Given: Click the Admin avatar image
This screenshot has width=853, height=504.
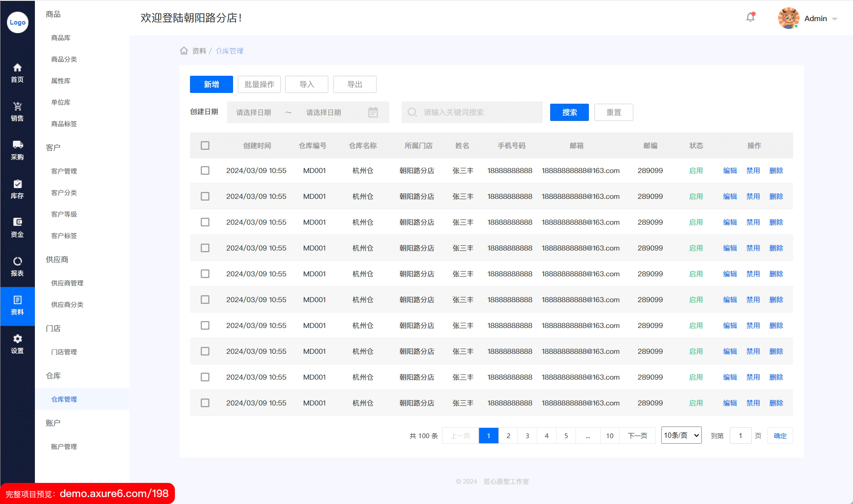Looking at the screenshot, I should click(789, 18).
